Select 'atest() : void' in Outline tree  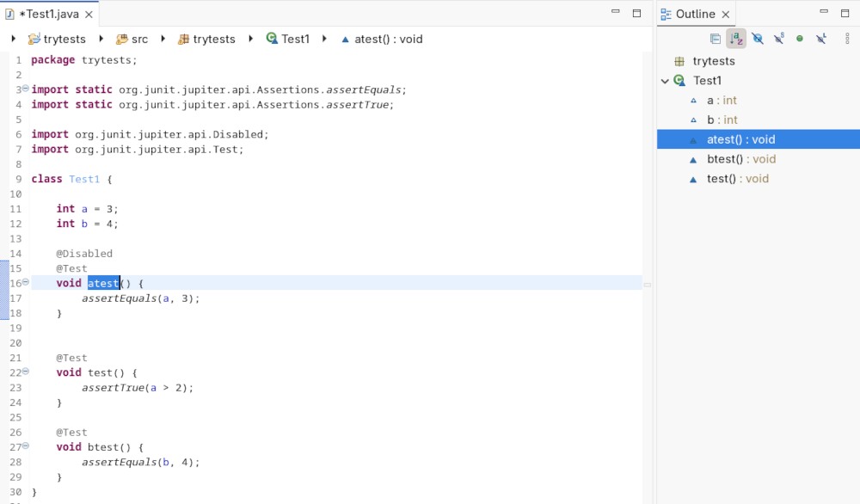point(759,139)
